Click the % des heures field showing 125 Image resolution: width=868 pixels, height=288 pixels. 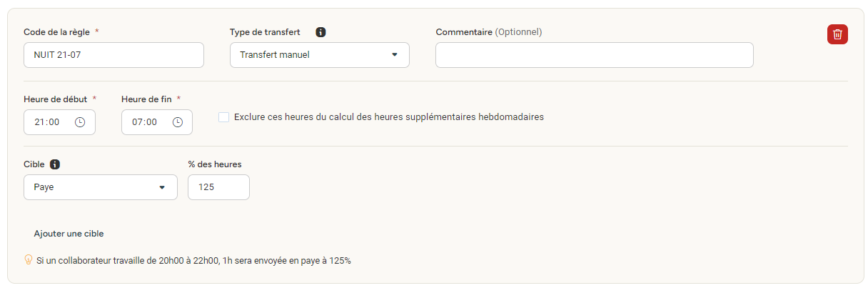pos(218,187)
